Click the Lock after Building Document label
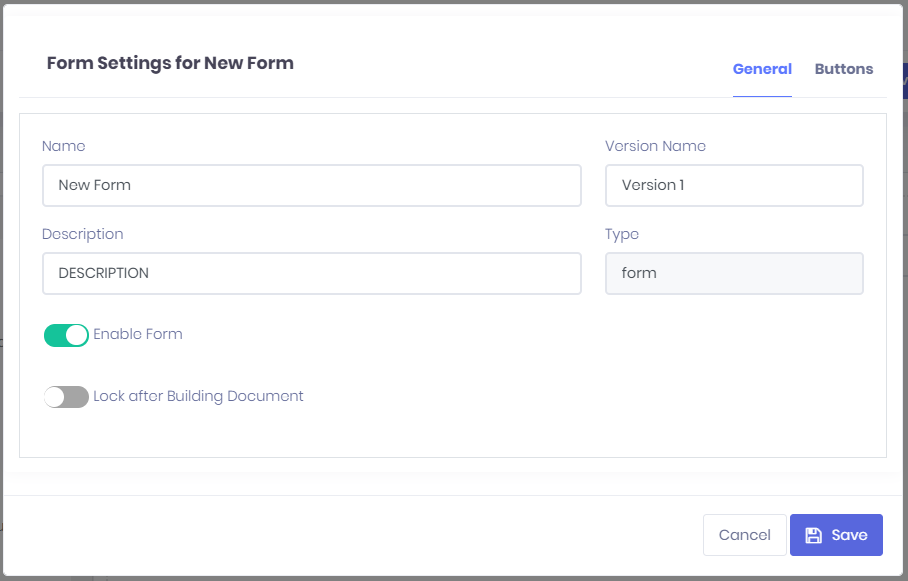 (x=198, y=396)
